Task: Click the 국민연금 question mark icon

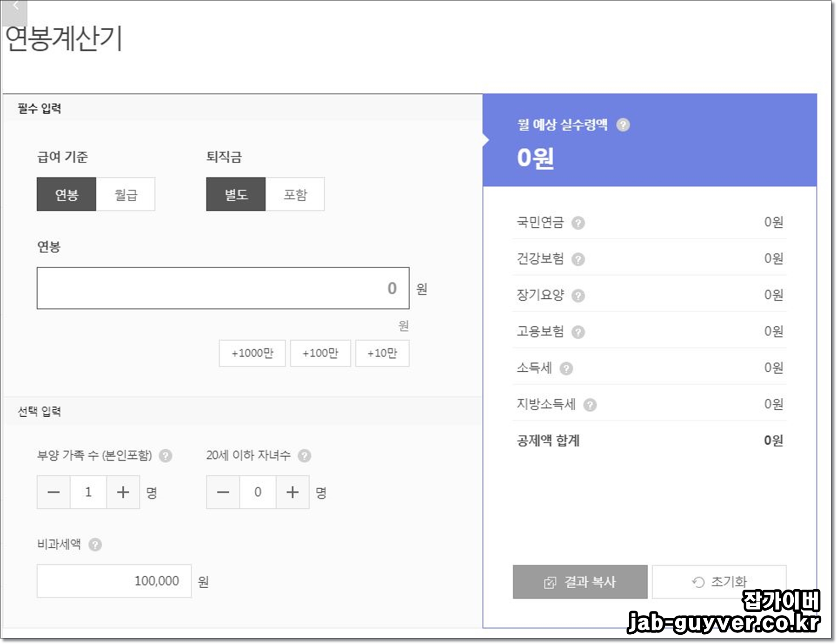Action: click(x=578, y=223)
